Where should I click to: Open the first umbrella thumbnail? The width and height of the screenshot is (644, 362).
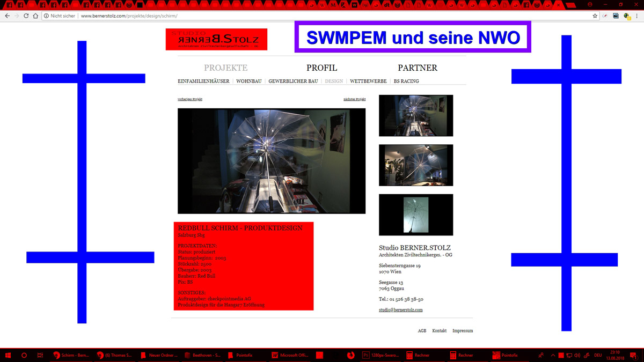coord(416,115)
